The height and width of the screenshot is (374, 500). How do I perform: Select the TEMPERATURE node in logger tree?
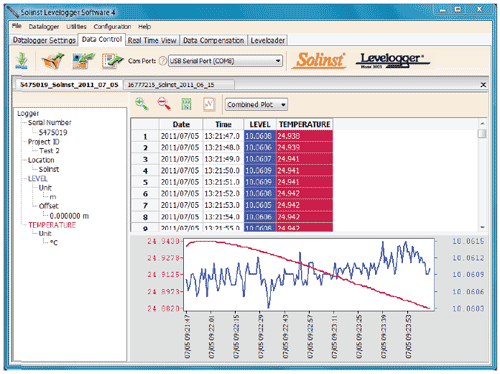click(x=52, y=225)
